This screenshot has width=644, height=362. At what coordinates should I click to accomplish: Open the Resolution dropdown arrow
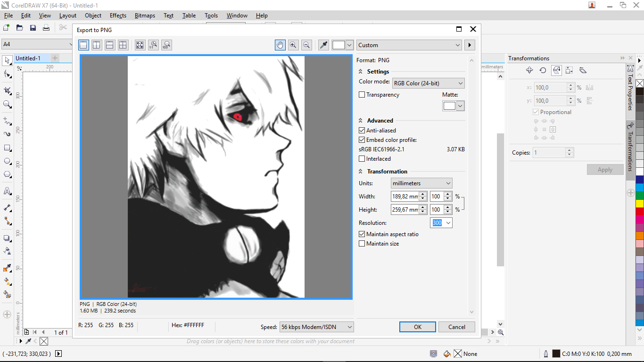(x=448, y=223)
